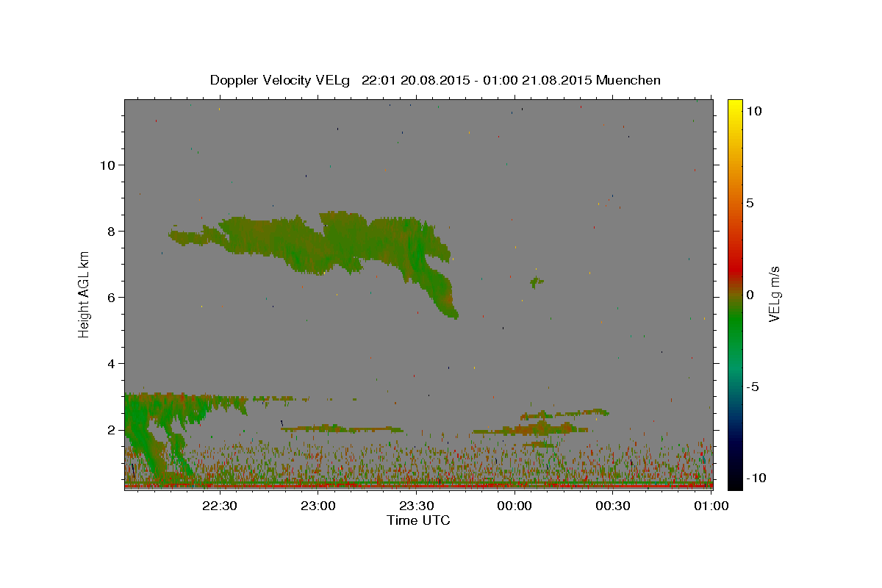
Task: Click the height tick label 10
Action: [108, 165]
